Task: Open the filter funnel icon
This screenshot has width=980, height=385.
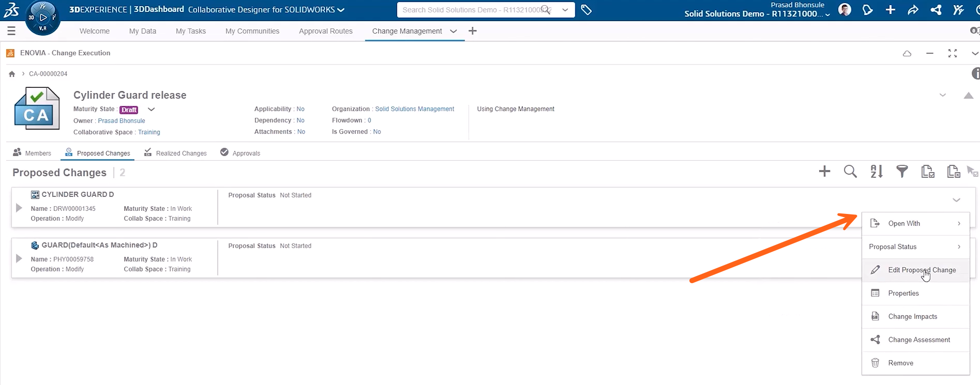Action: 902,172
